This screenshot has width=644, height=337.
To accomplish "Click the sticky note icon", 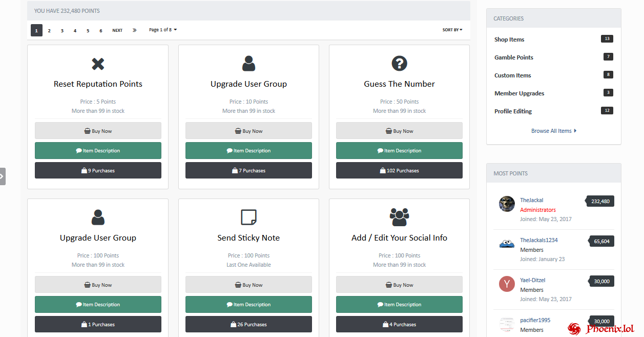I will coord(248,217).
